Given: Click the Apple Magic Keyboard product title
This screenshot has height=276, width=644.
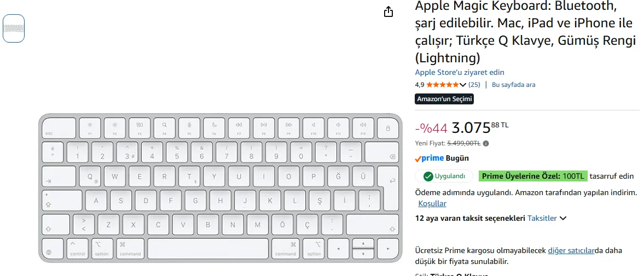Looking at the screenshot, I should pos(525,32).
